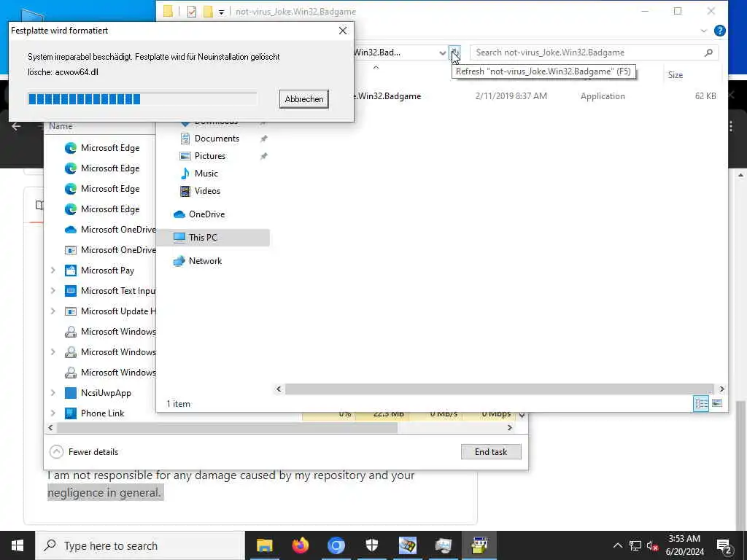This screenshot has width=747, height=560.
Task: Open Customize Quick Access Toolbar dropdown arrow
Action: coord(222,12)
